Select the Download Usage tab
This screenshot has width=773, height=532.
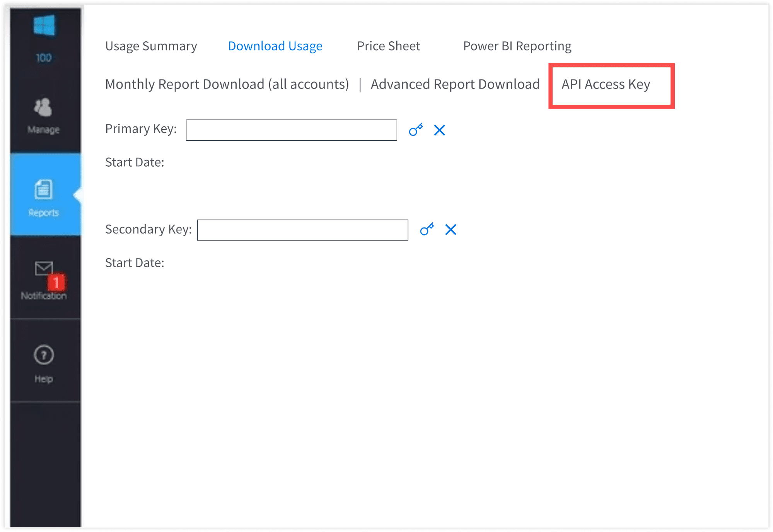(x=275, y=46)
